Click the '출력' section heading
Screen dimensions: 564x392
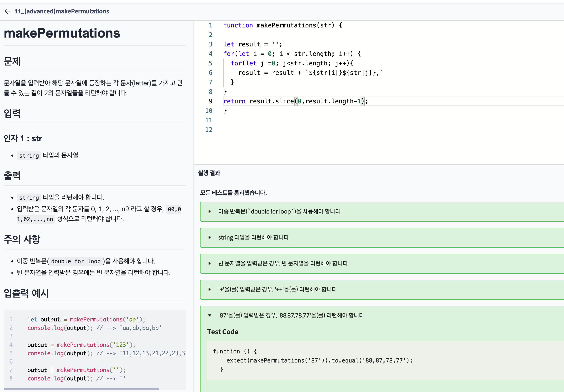12,176
